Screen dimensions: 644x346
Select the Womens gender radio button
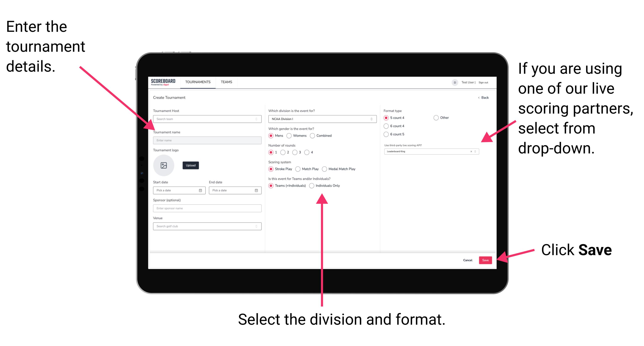(290, 136)
